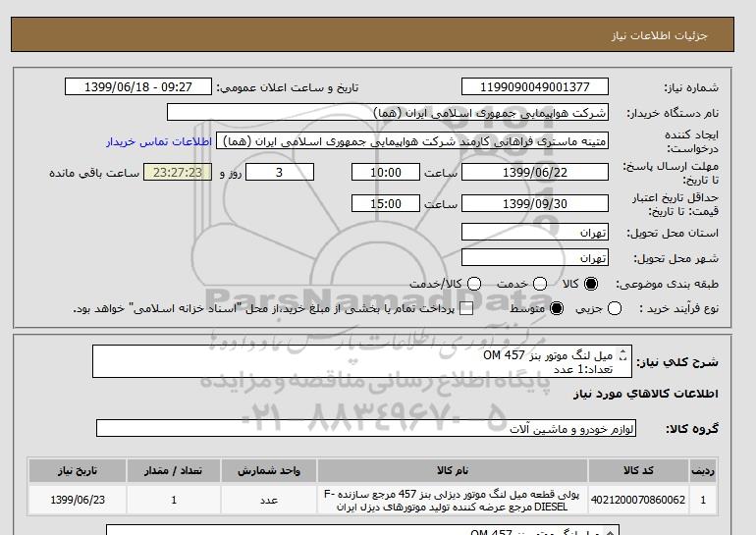Select the unit cell عدد
Image resolution: width=756 pixels, height=535 pixels.
[x=269, y=500]
